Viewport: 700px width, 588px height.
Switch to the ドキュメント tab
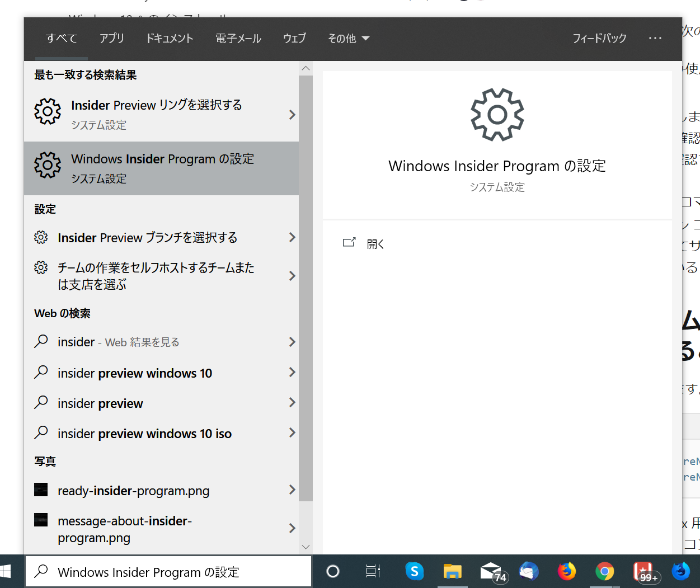pyautogui.click(x=170, y=38)
